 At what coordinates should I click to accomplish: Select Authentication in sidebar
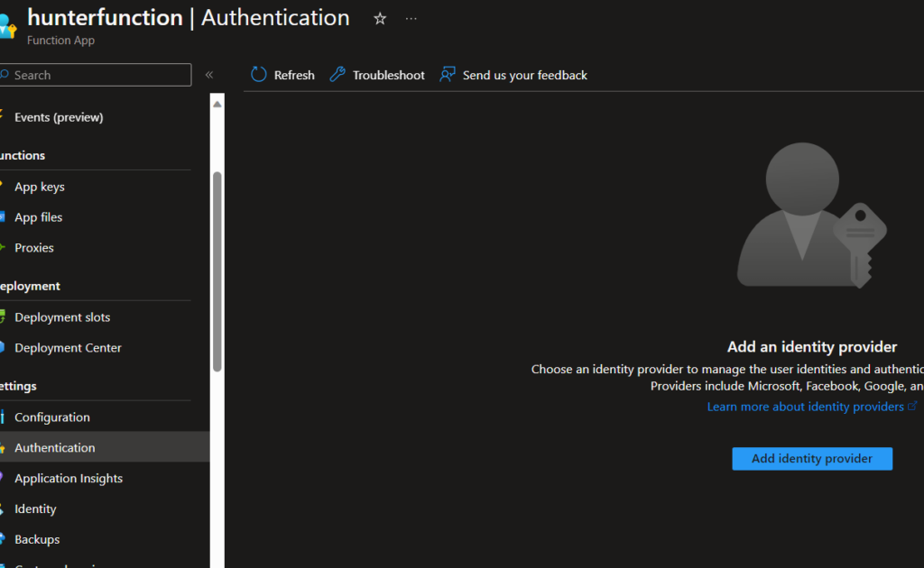tap(105, 448)
